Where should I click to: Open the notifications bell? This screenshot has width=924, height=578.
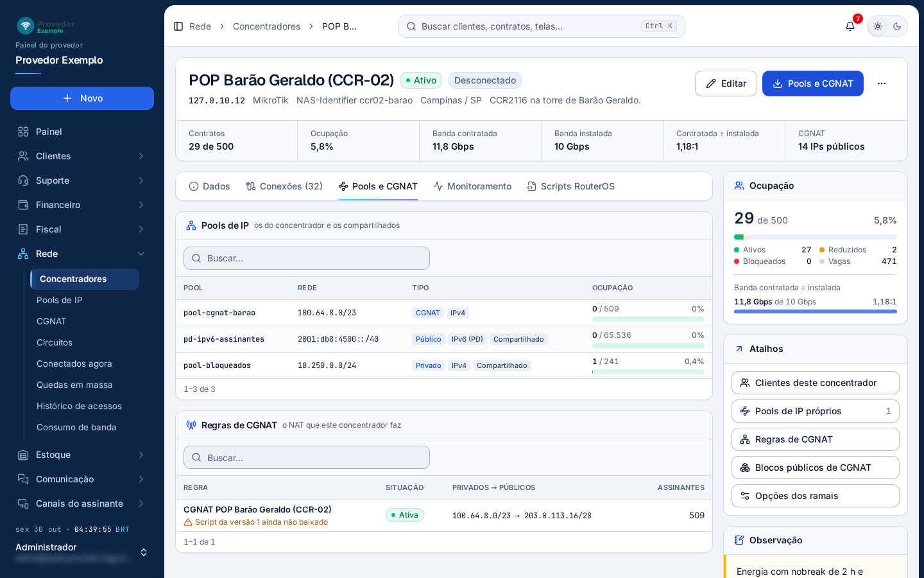(850, 26)
